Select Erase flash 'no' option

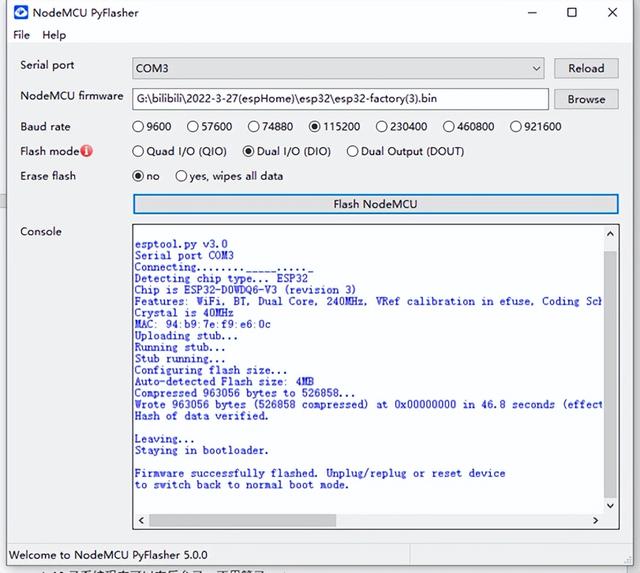(146, 176)
